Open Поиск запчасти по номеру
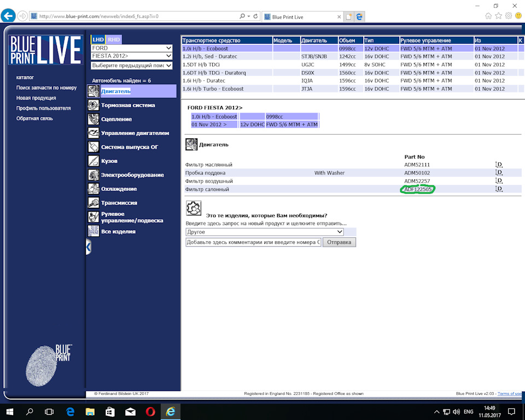Viewport: 525px width, 420px height. 46,87
